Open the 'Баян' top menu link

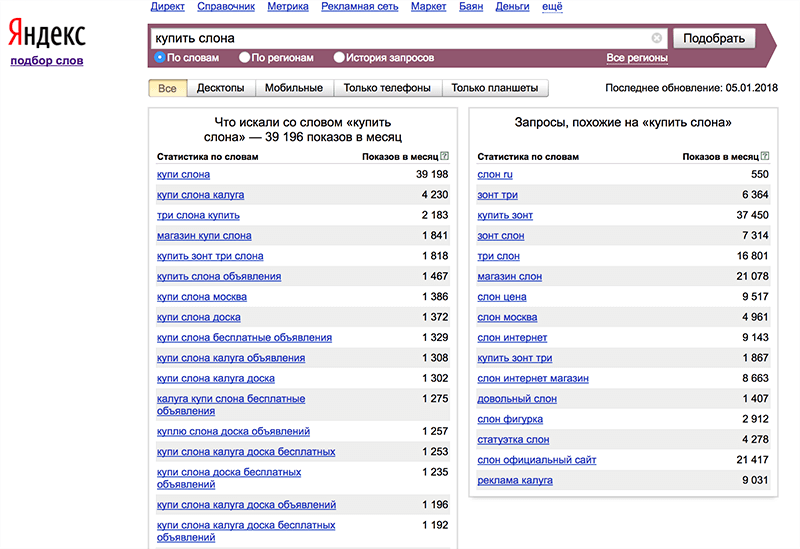471,7
